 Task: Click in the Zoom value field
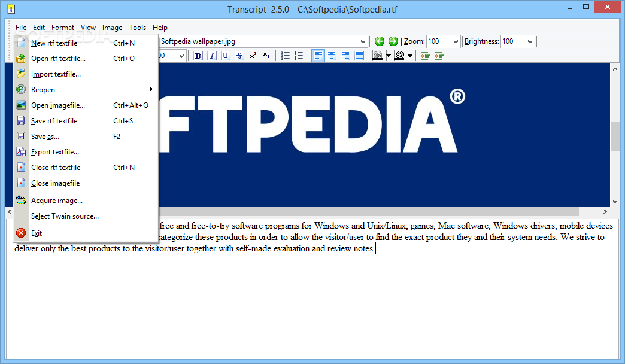point(439,41)
